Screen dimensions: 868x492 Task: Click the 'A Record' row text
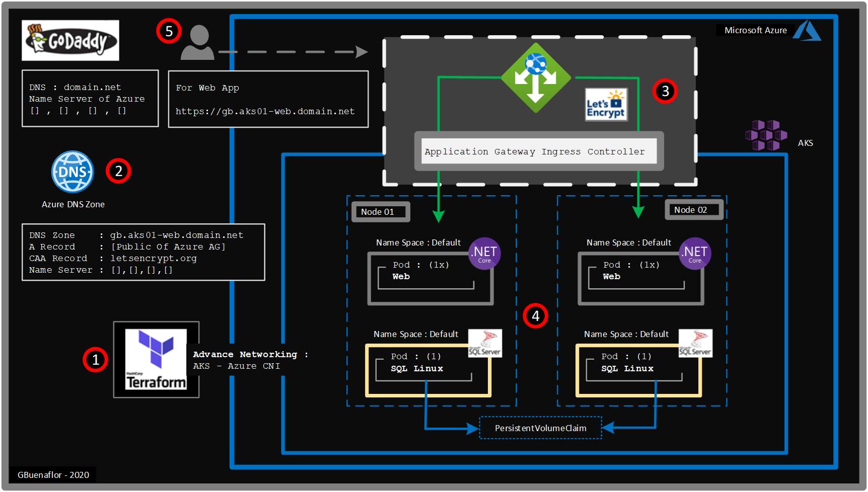click(x=127, y=247)
